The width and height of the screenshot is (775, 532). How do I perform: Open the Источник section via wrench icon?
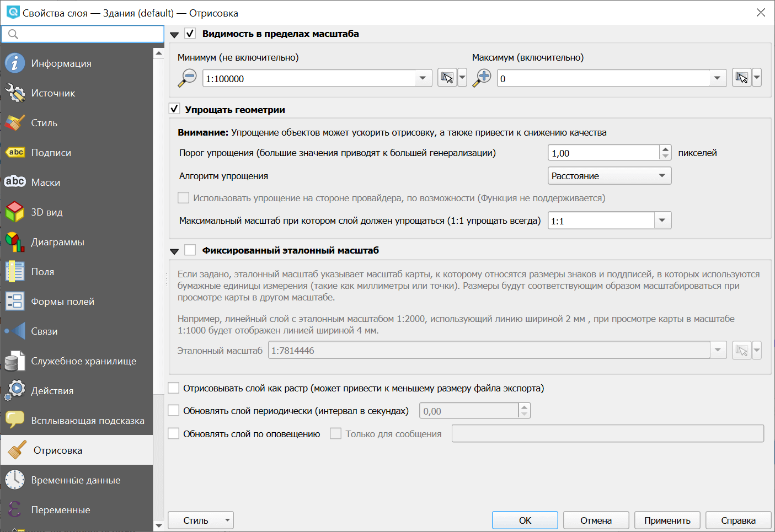coord(15,93)
